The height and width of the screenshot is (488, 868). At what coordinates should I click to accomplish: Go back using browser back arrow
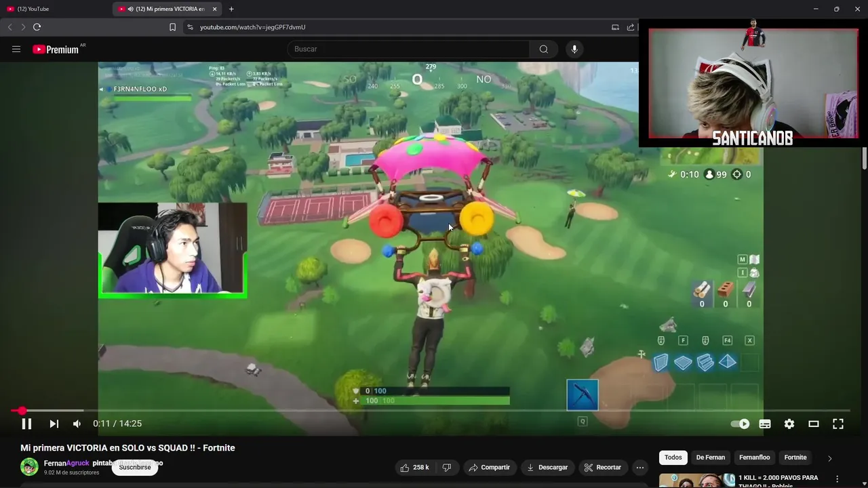tap(9, 27)
